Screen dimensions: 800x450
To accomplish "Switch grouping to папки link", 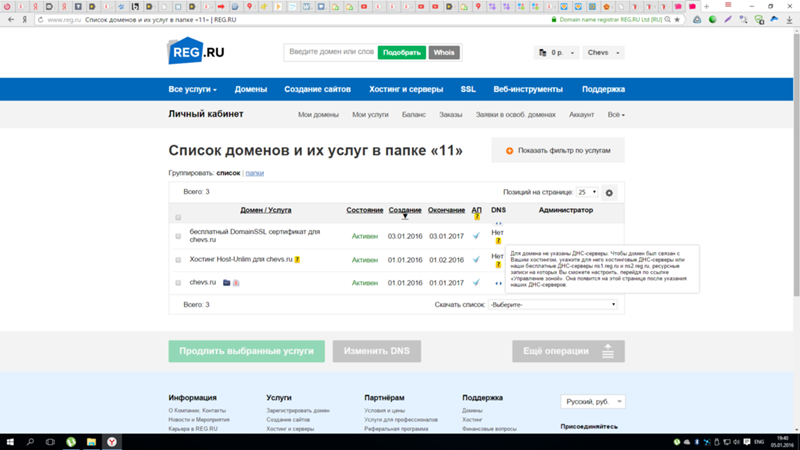I will click(255, 173).
